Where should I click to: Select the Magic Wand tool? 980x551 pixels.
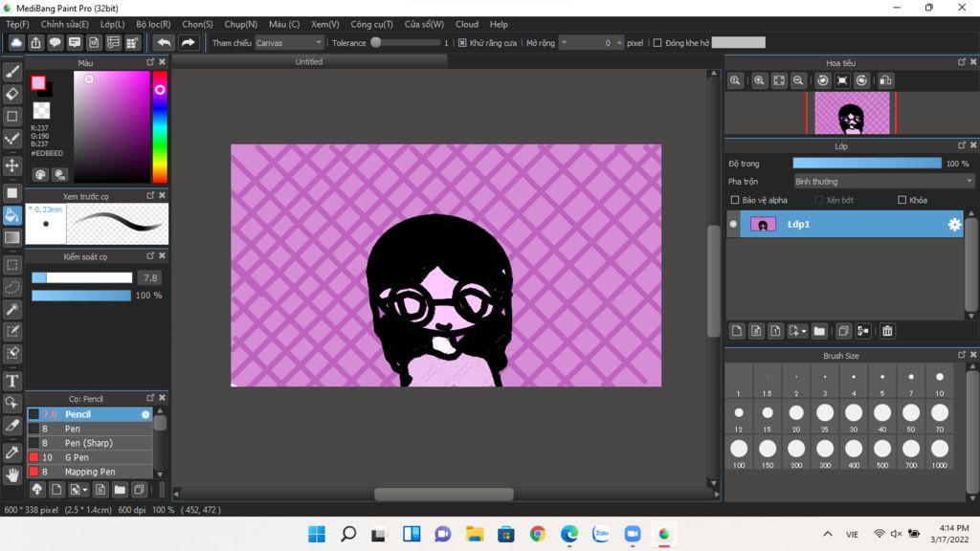click(x=11, y=309)
